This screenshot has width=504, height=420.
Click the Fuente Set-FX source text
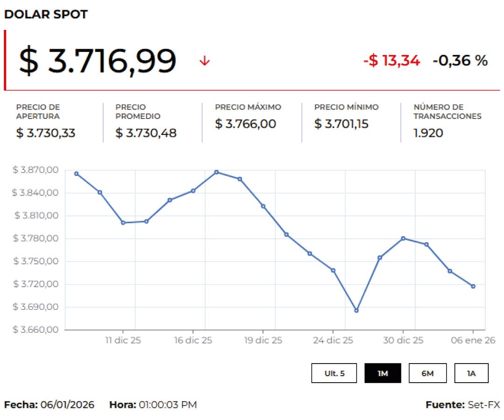coord(462,405)
